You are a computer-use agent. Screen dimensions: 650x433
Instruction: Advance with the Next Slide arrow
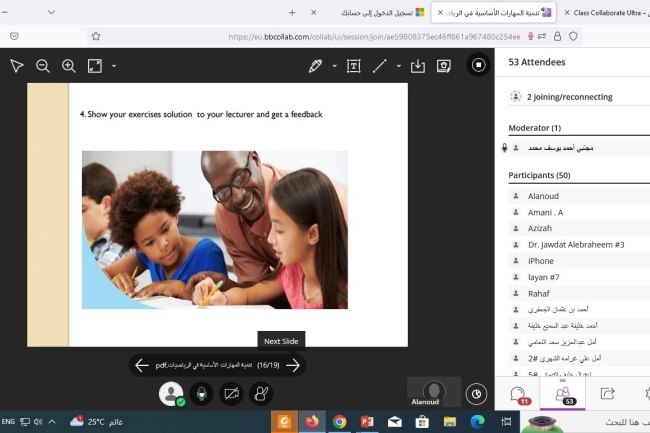293,365
